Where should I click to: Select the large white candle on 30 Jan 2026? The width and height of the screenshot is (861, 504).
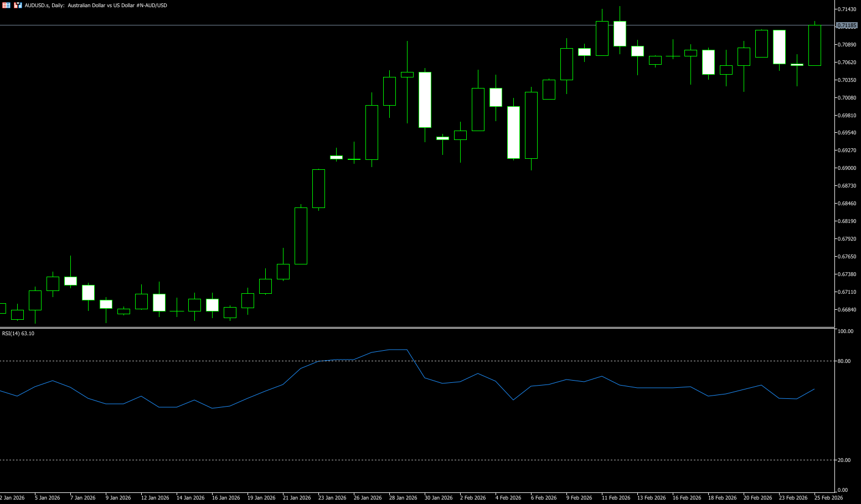coord(425,100)
